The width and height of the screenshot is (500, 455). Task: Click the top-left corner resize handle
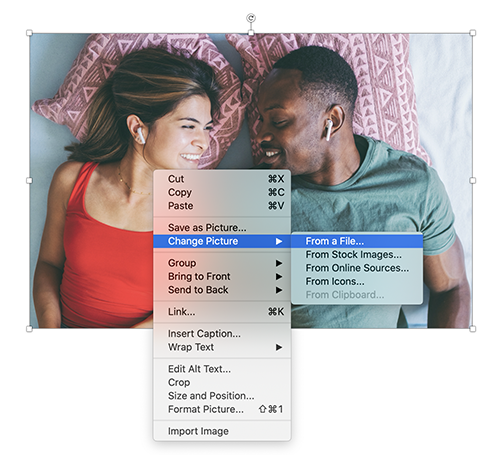tap(29, 33)
